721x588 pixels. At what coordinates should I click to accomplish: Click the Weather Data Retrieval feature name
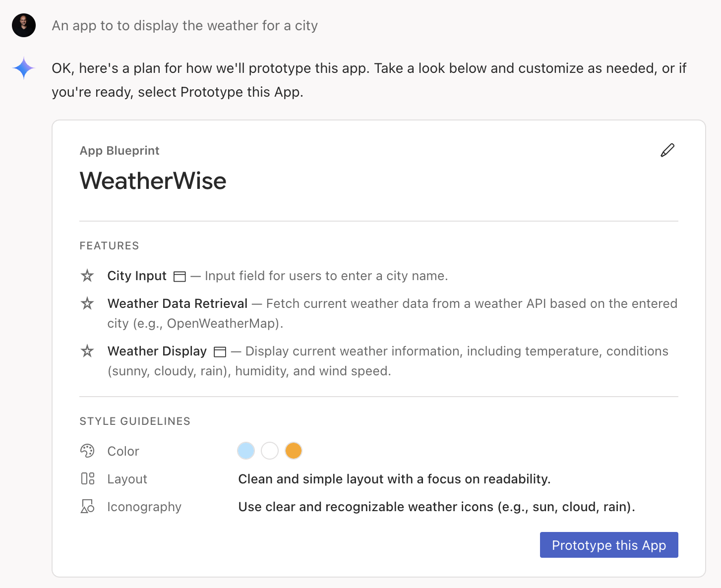pyautogui.click(x=177, y=303)
